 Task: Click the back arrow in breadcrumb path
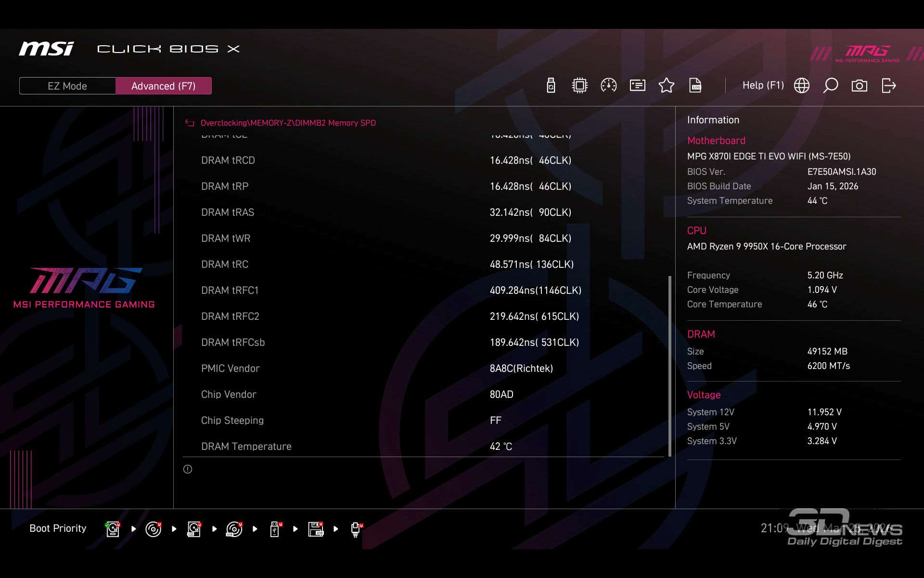[190, 123]
